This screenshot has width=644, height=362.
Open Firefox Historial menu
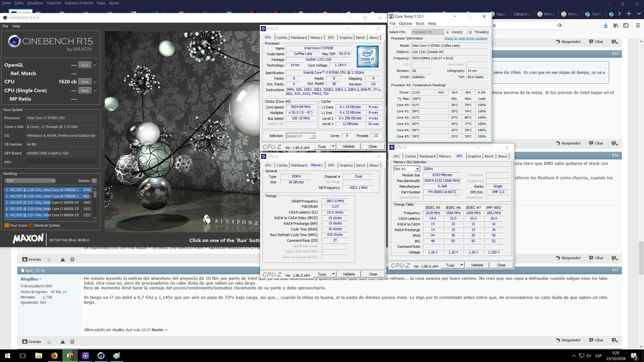tap(53, 3)
